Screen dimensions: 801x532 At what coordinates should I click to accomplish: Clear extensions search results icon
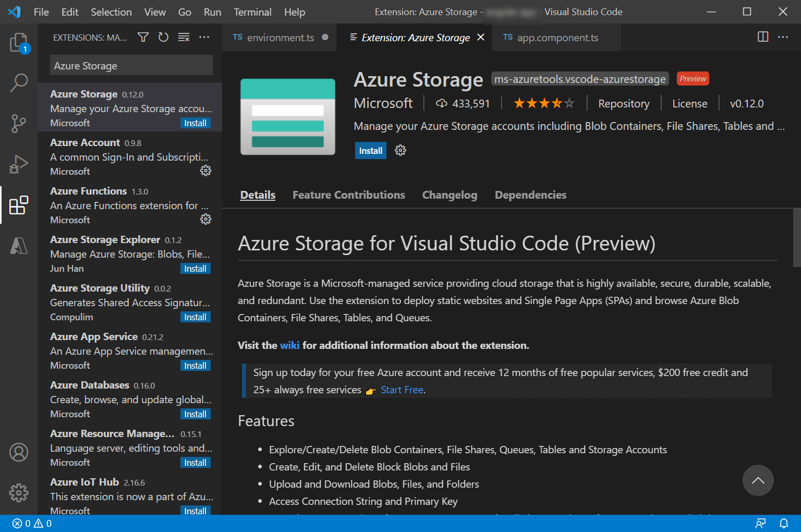click(184, 37)
